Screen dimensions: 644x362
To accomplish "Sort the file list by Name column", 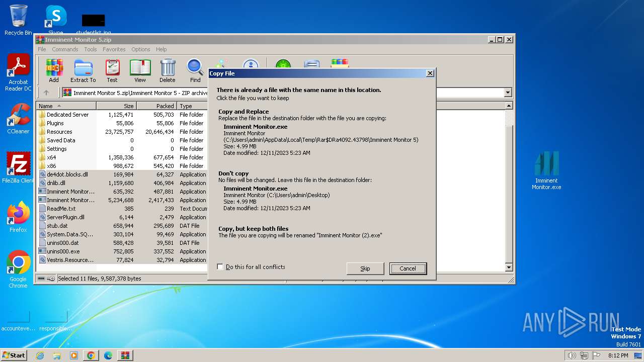I will tap(66, 106).
